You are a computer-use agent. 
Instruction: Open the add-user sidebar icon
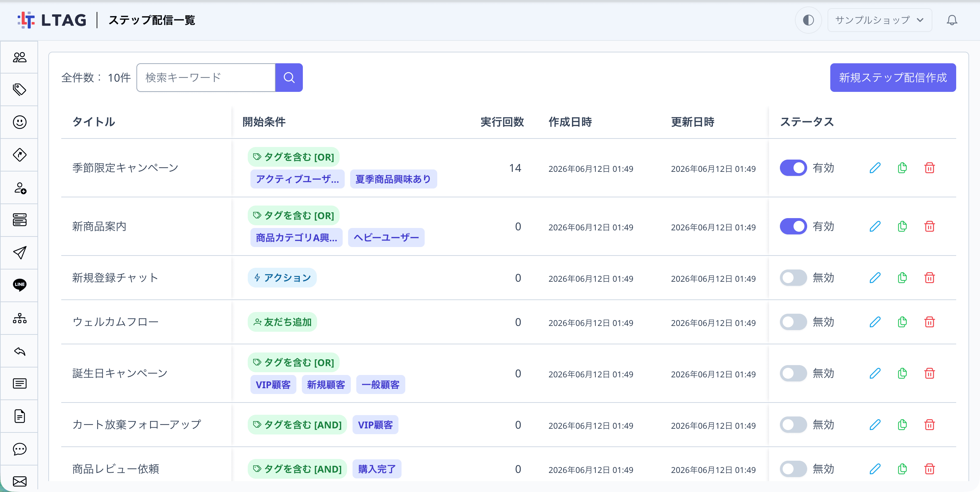click(x=19, y=187)
